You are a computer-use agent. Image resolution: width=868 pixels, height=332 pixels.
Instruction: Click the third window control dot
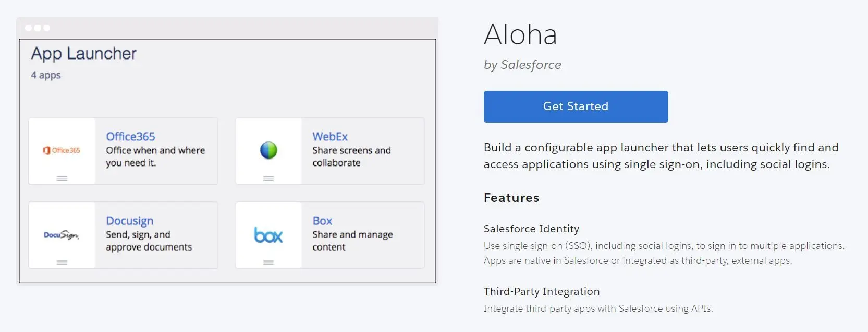tap(47, 28)
